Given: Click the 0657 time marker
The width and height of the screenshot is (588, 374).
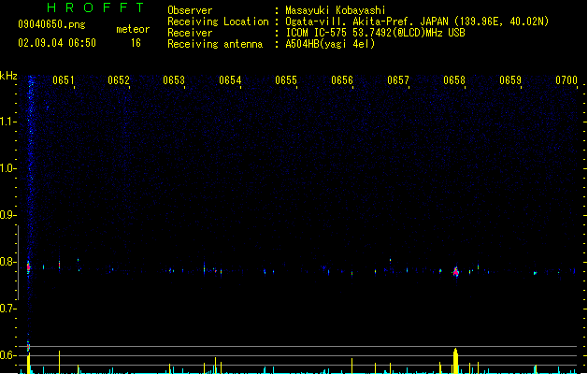Looking at the screenshot, I should coord(398,80).
